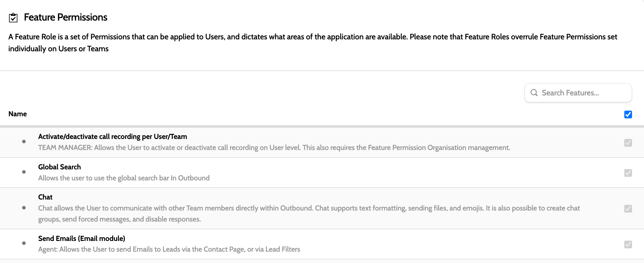Screen dimensions: 644x263
Task: Select the Send Emails (Email module) title
Action: point(82,239)
